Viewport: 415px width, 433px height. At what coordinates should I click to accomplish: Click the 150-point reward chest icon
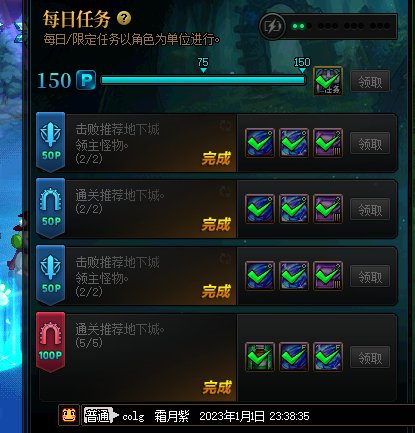pyautogui.click(x=328, y=81)
